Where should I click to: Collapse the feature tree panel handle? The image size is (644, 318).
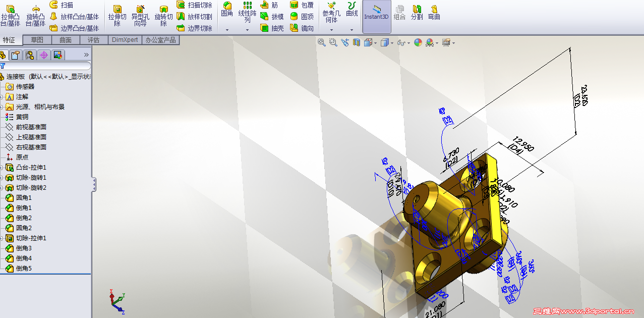tap(94, 184)
